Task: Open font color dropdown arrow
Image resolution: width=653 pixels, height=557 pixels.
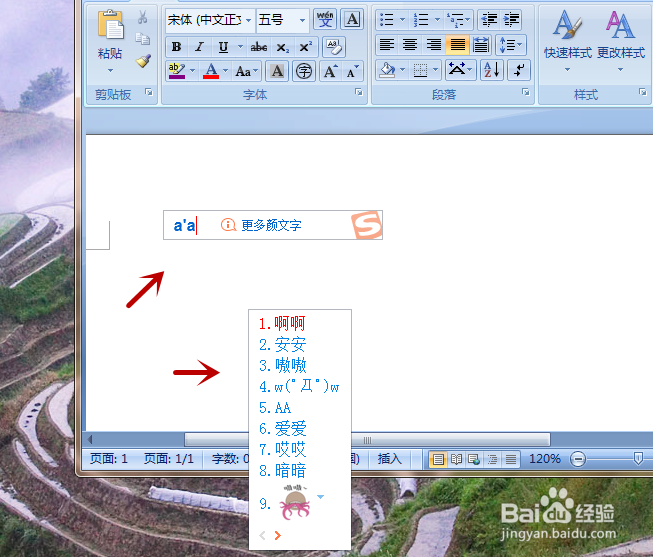Action: pos(226,71)
